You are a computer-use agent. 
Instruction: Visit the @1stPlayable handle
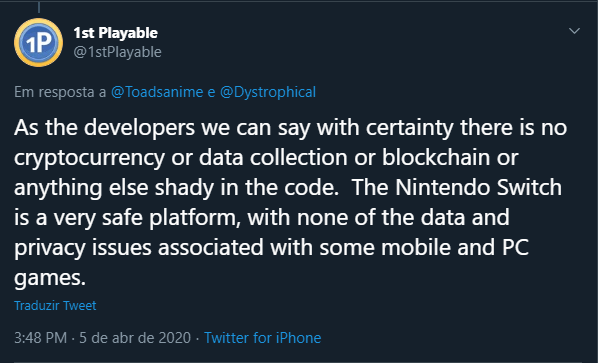coord(117,52)
